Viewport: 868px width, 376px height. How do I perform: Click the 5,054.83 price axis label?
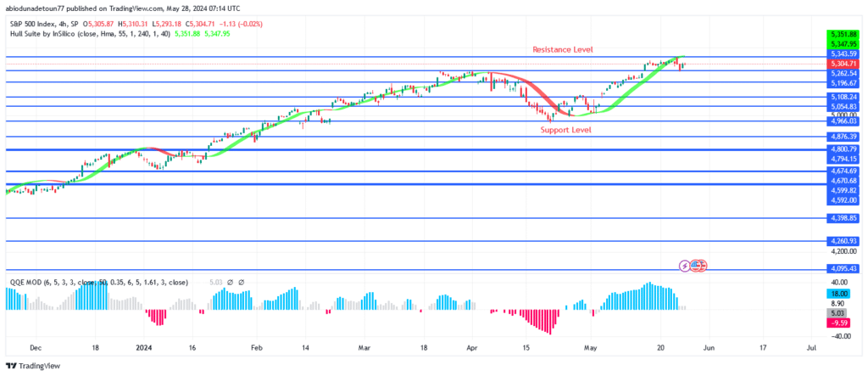[843, 106]
